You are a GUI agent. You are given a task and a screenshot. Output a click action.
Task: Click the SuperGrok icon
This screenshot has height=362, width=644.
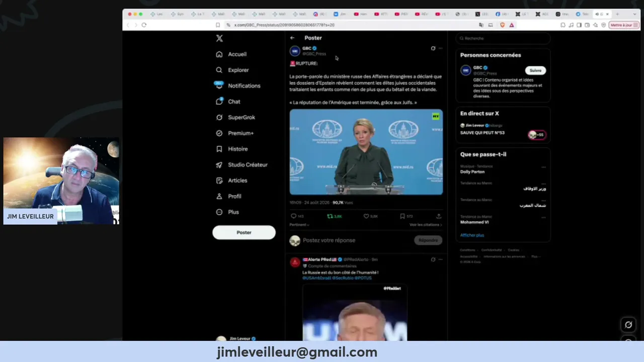click(219, 117)
